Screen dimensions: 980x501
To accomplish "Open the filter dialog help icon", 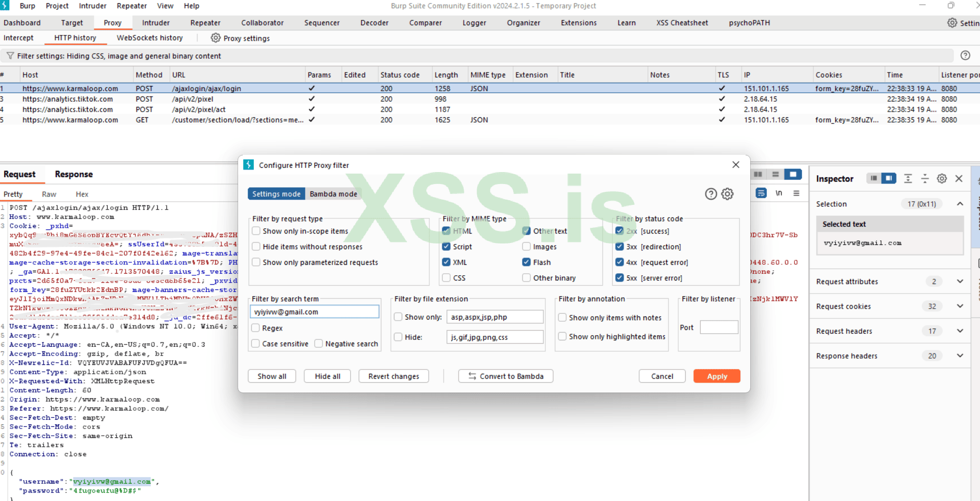I will (x=711, y=194).
